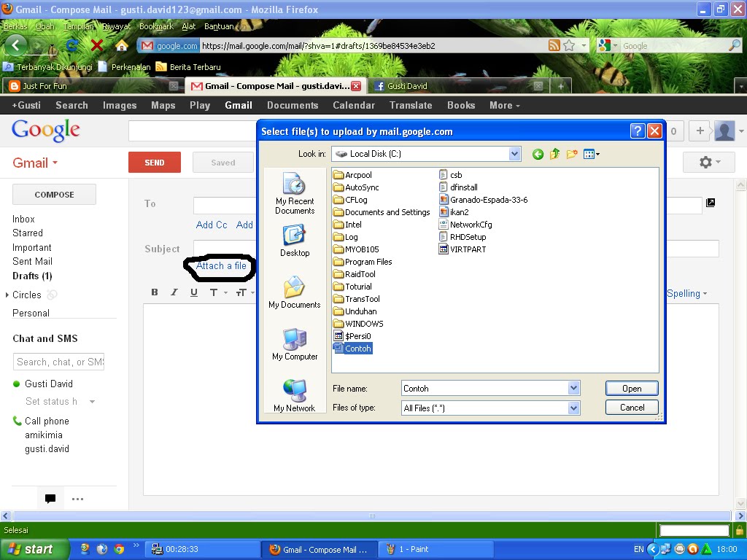Open Gmail settings gear menu
This screenshot has width=747, height=560.
(x=709, y=163)
